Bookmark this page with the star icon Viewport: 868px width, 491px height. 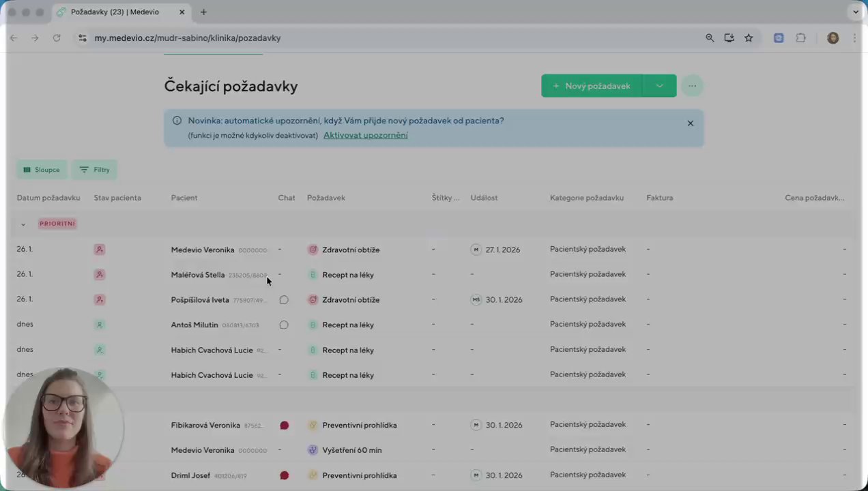[x=749, y=38]
